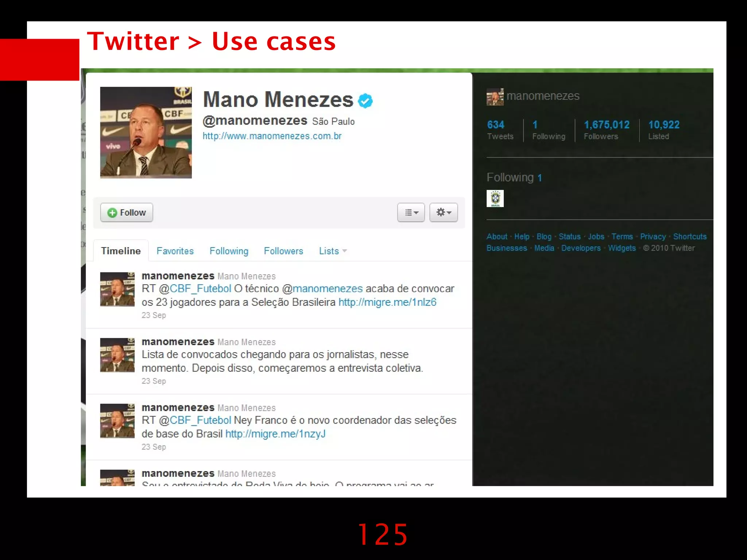The height and width of the screenshot is (560, 747).
Task: Click the São Paulo location text
Action: pos(333,122)
